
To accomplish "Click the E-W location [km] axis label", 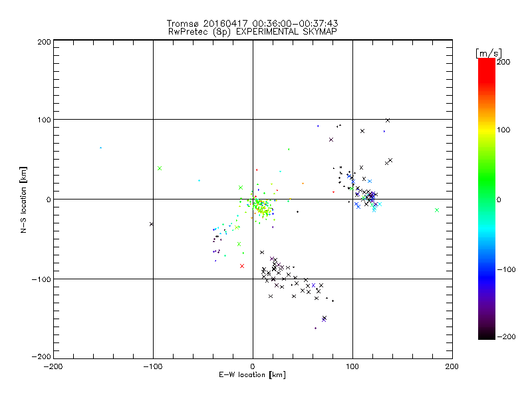I will click(252, 375).
